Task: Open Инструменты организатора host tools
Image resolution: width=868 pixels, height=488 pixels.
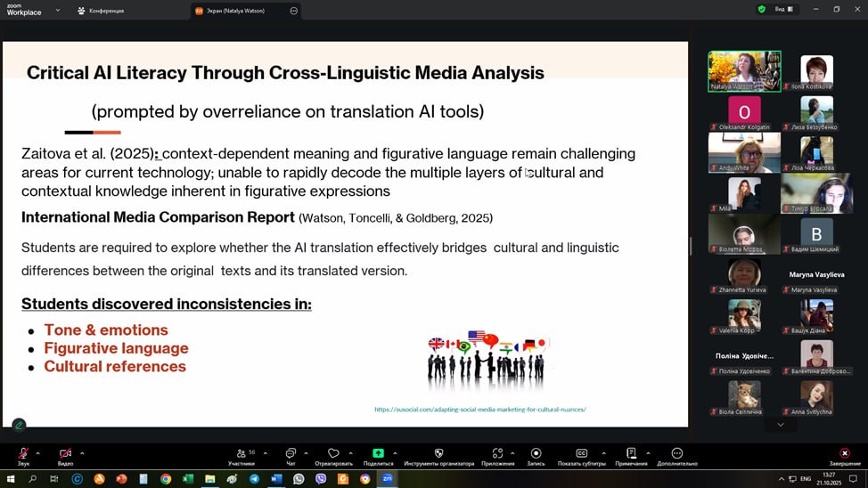Action: coord(438,456)
